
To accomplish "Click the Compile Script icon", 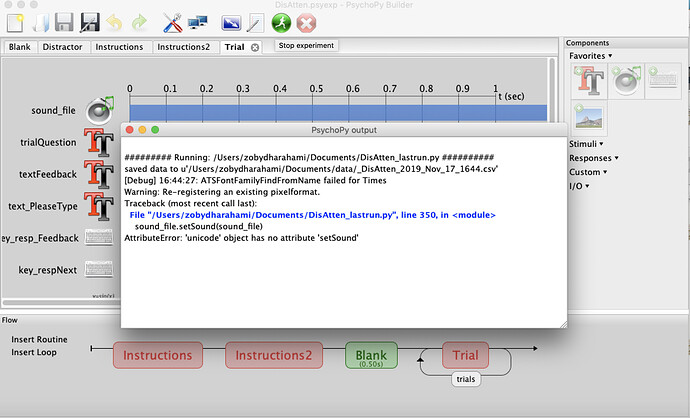I will [256, 22].
